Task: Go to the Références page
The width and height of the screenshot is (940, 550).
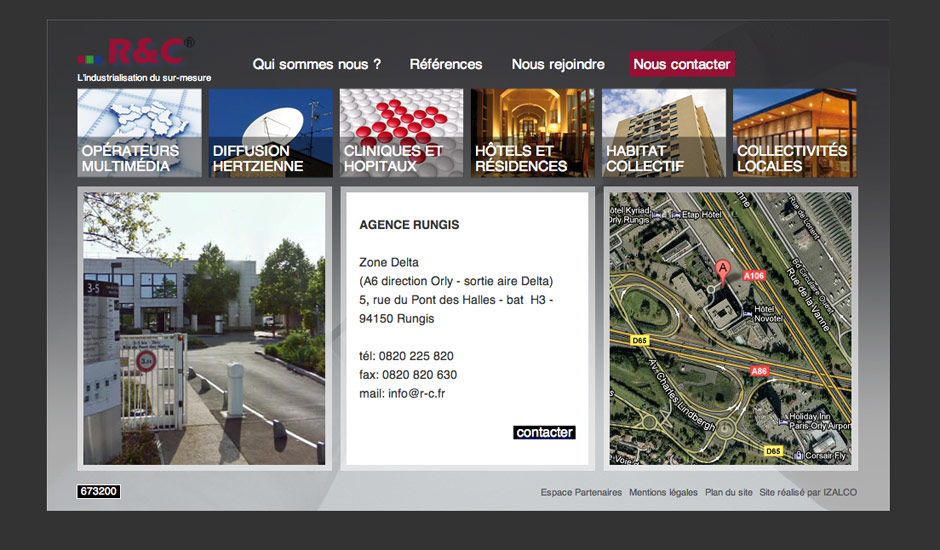Action: [446, 64]
